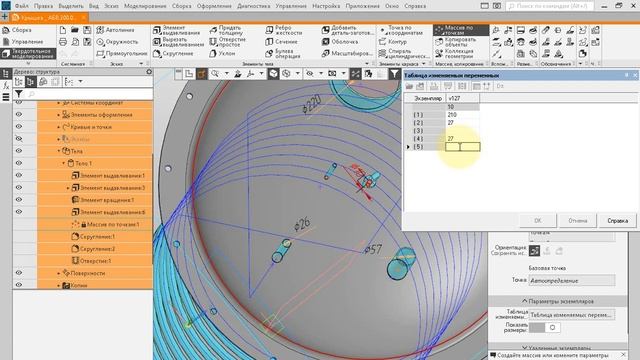The height and width of the screenshot is (360, 640).
Task: Choose Элемент выдавливания extrusion command
Action: [176, 30]
